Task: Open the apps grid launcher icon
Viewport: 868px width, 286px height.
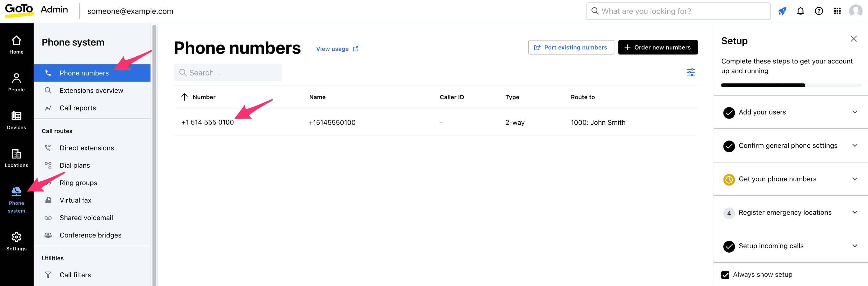Action: coord(837,11)
